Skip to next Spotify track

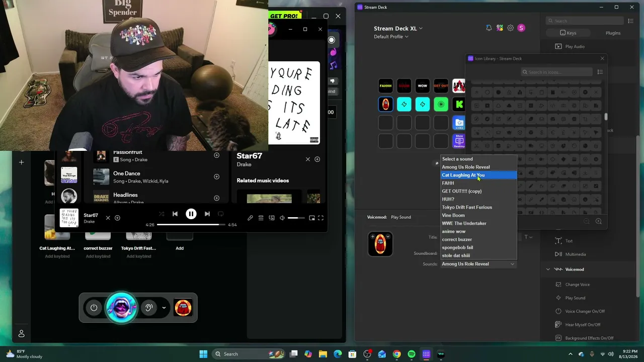pos(207,214)
